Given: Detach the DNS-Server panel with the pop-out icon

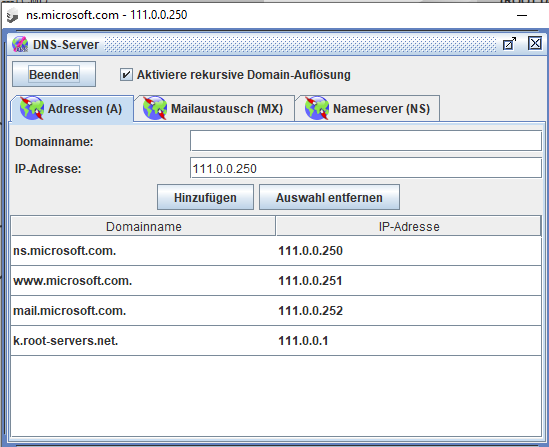Looking at the screenshot, I should pos(509,44).
